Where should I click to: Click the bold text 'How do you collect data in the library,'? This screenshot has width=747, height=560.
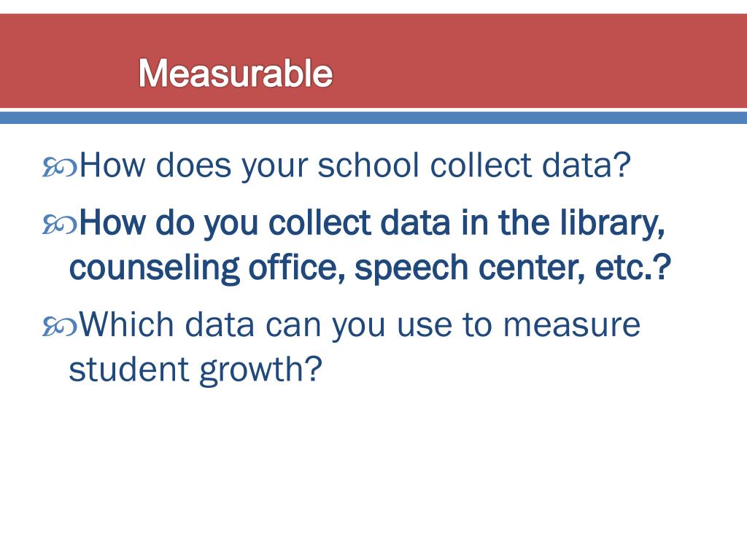372,224
